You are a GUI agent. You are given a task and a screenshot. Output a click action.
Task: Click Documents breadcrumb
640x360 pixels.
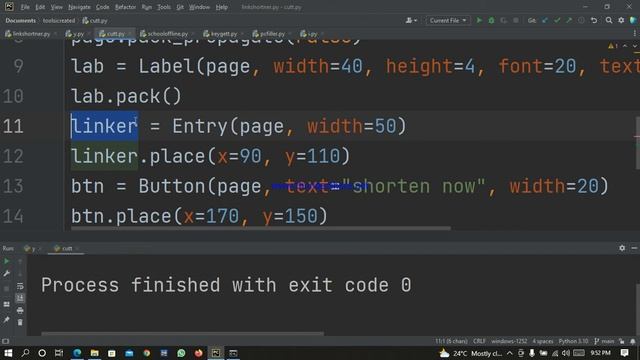pyautogui.click(x=20, y=20)
